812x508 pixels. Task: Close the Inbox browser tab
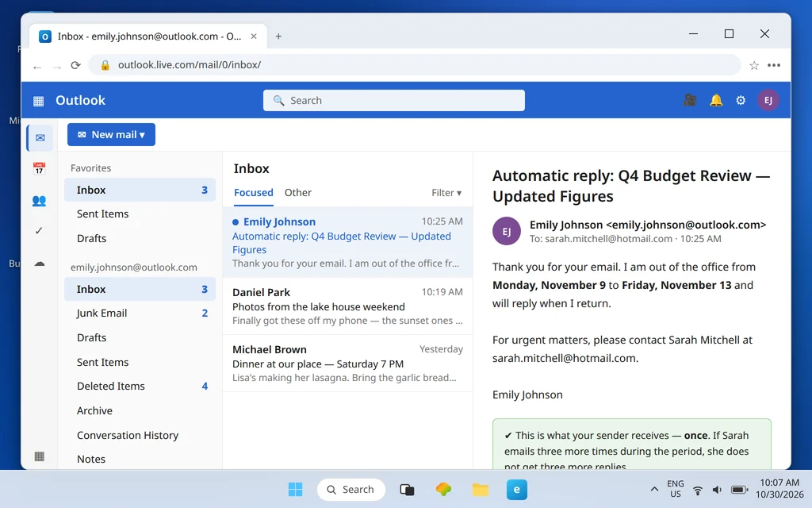click(254, 37)
